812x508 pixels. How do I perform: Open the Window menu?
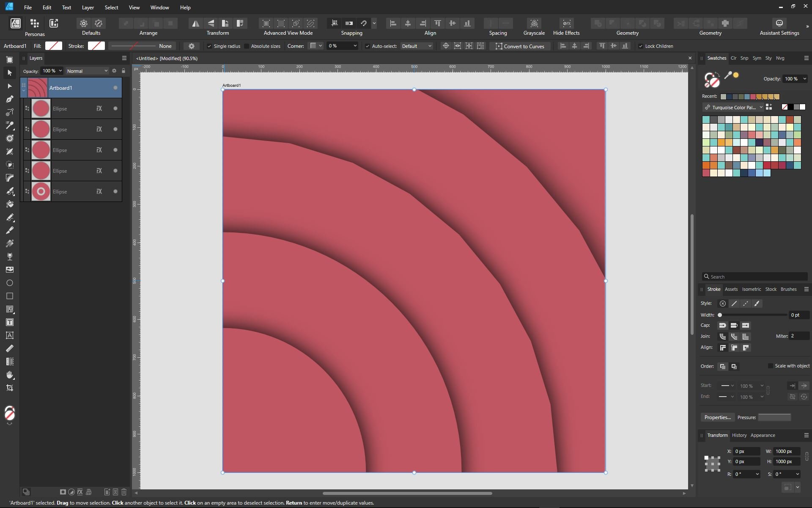(159, 8)
